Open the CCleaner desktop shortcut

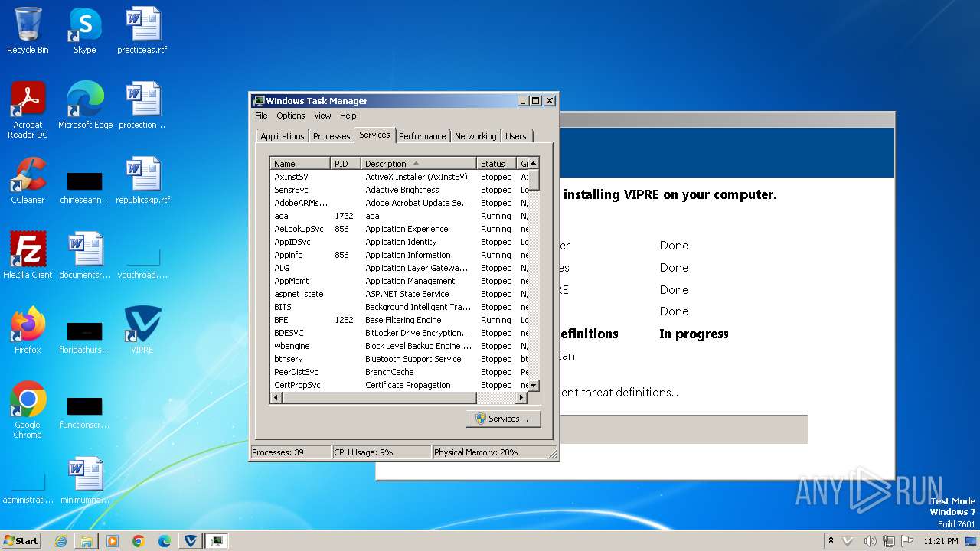(28, 181)
